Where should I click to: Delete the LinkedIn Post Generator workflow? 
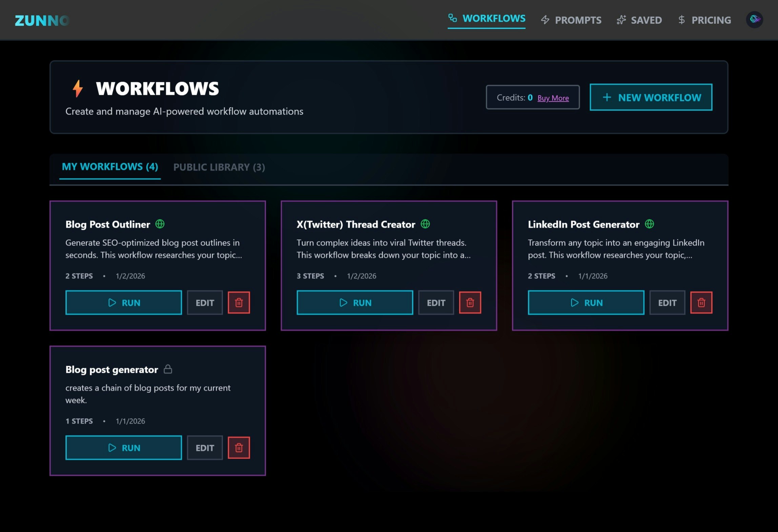[701, 302]
